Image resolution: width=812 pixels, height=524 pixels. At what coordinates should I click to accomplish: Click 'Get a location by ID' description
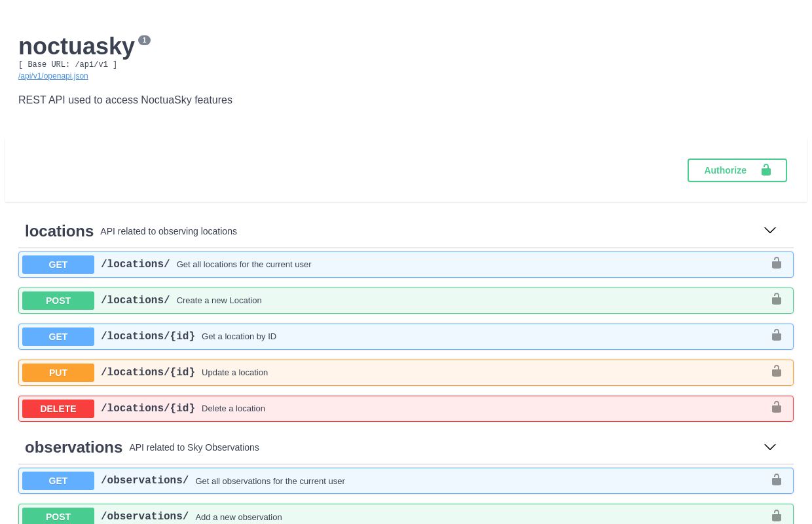239,337
